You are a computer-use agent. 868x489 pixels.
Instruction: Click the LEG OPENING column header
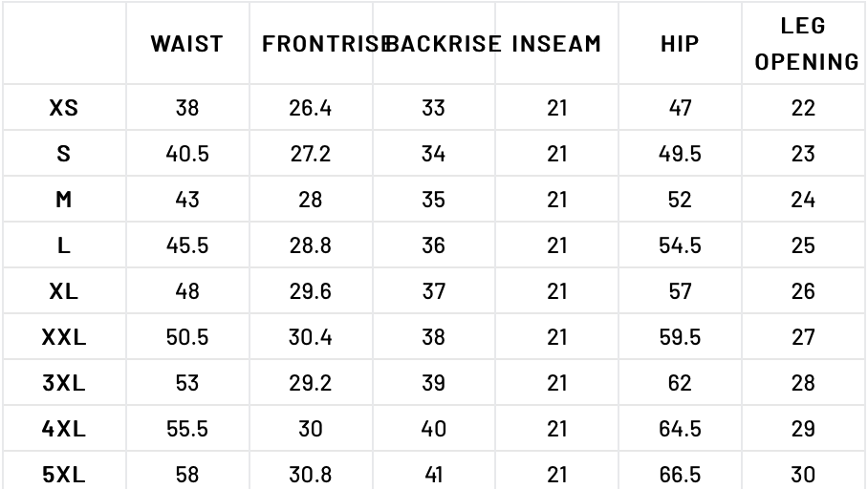click(806, 44)
